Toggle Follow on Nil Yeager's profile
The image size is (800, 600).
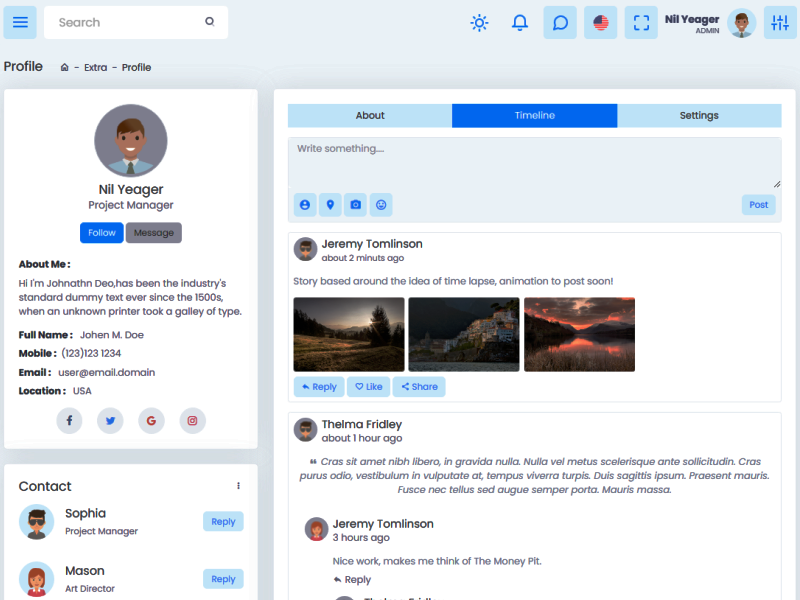coord(101,232)
